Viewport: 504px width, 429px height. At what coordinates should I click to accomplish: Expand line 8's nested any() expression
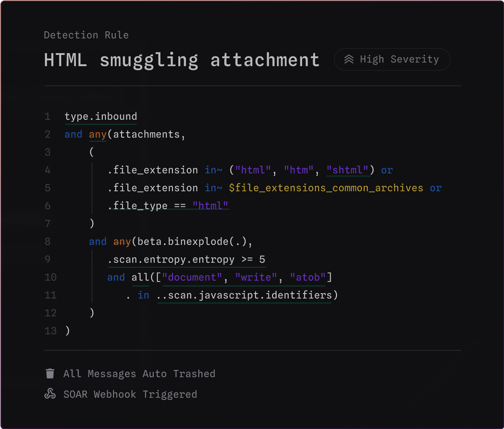click(x=122, y=241)
